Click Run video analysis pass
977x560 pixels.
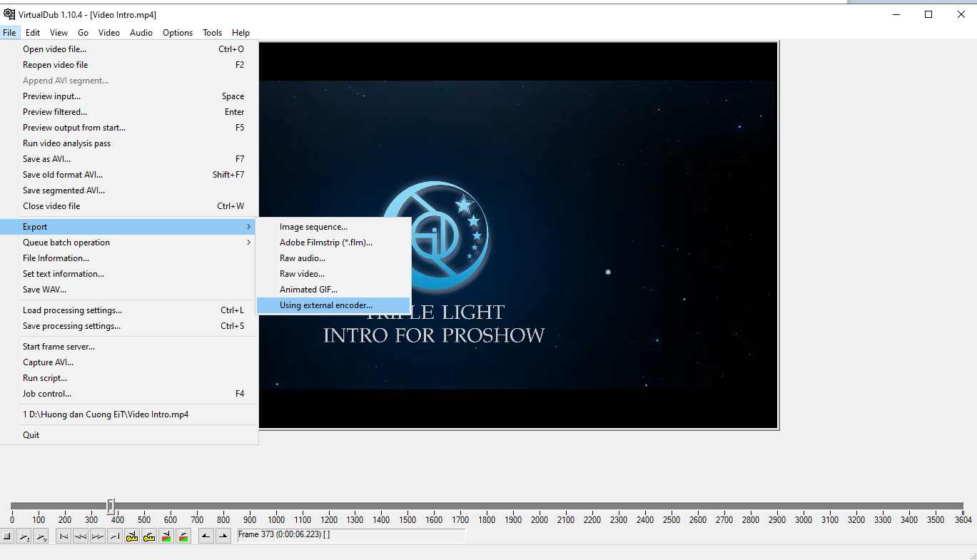tap(66, 143)
